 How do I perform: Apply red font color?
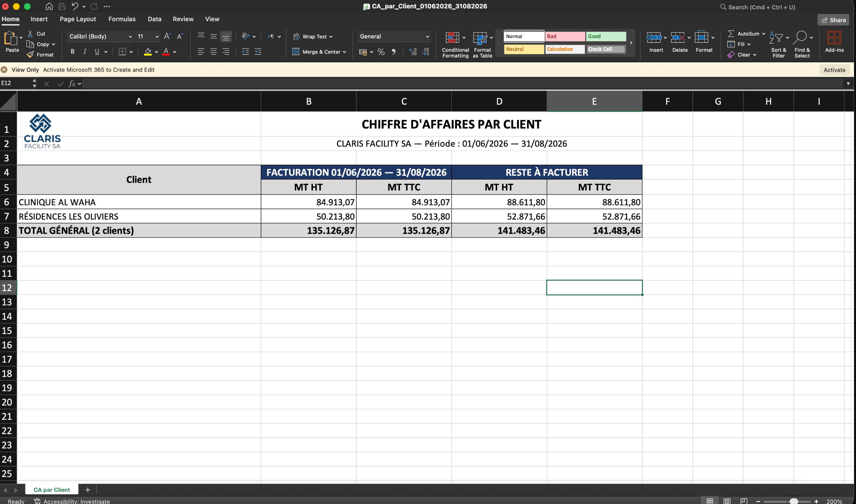[166, 52]
